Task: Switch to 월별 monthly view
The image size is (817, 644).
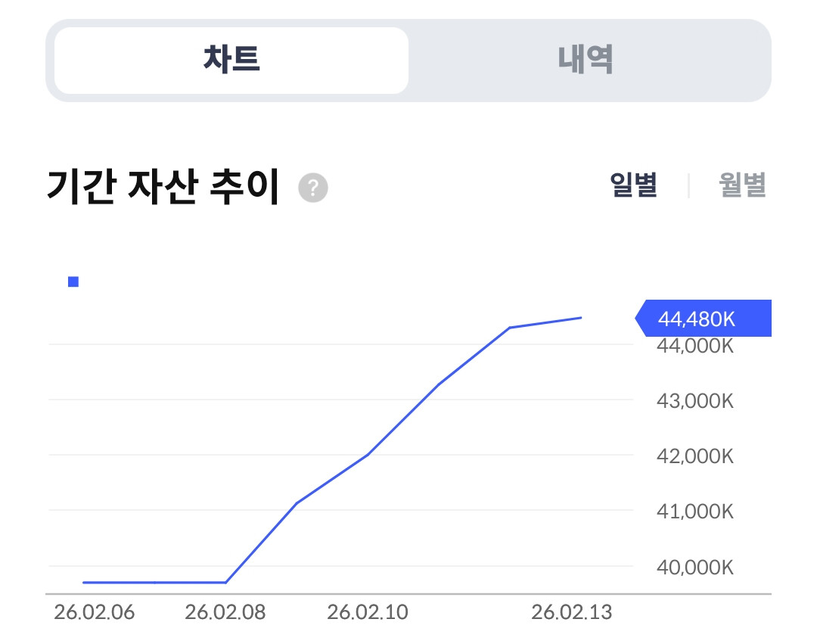Action: [x=742, y=185]
